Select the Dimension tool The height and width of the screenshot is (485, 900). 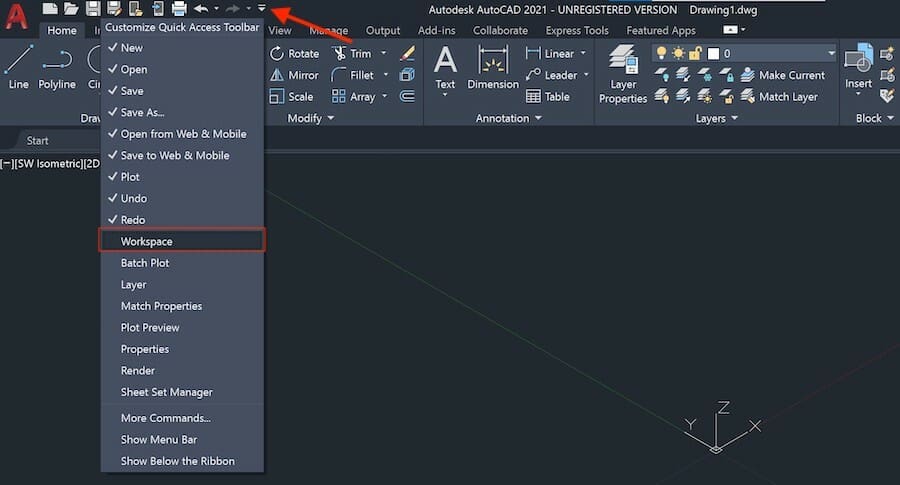coord(493,68)
